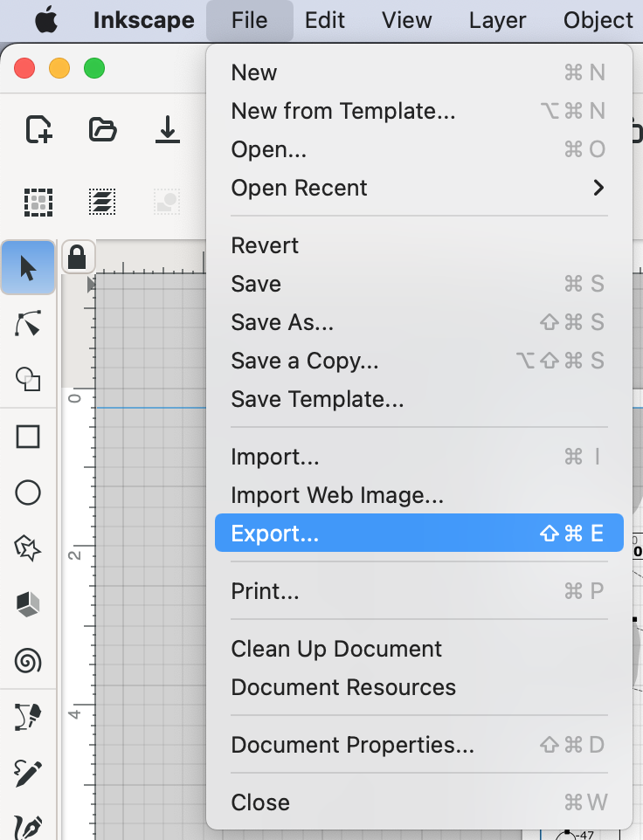Choose Clean Up Document entry

click(419, 649)
